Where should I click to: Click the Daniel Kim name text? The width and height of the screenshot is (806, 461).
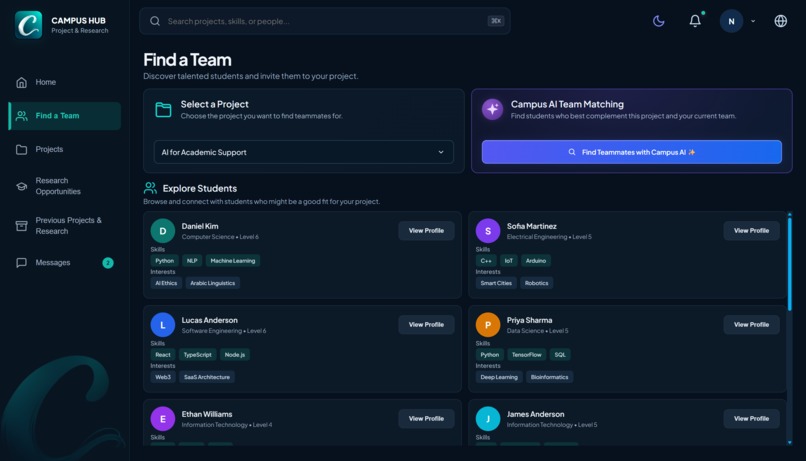[x=200, y=226]
